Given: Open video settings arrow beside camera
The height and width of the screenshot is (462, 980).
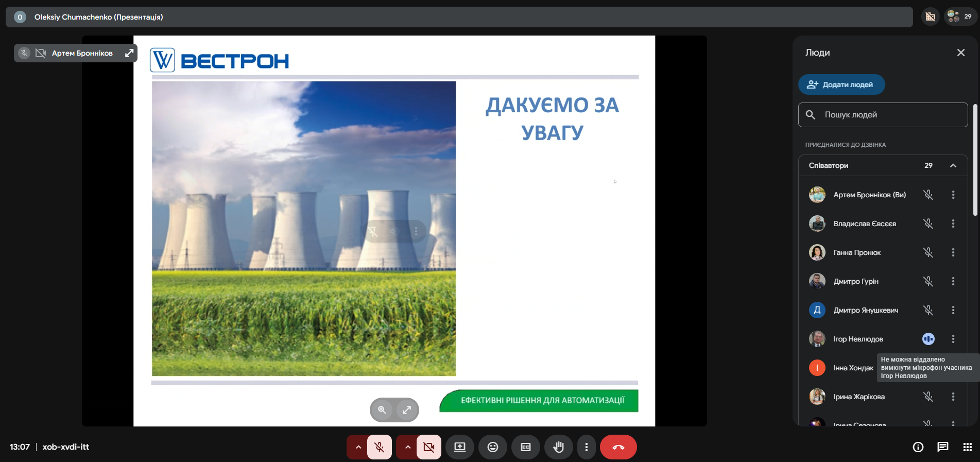Looking at the screenshot, I should (x=407, y=447).
